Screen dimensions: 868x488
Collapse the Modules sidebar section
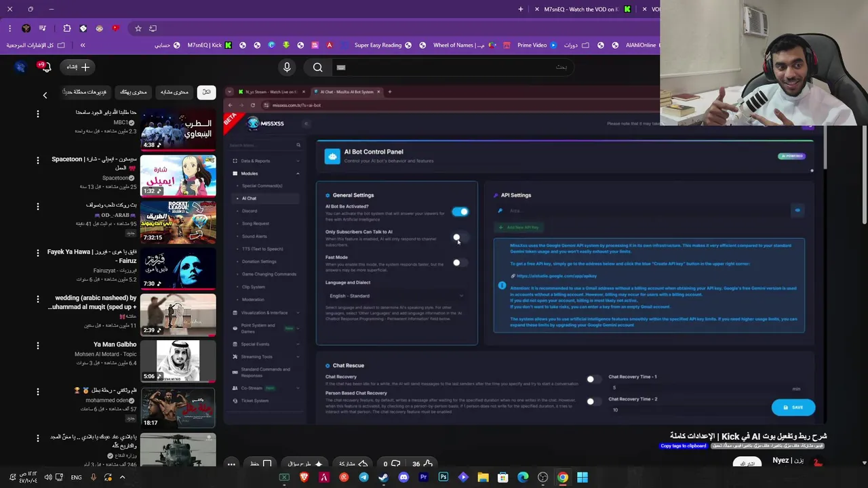(x=264, y=174)
